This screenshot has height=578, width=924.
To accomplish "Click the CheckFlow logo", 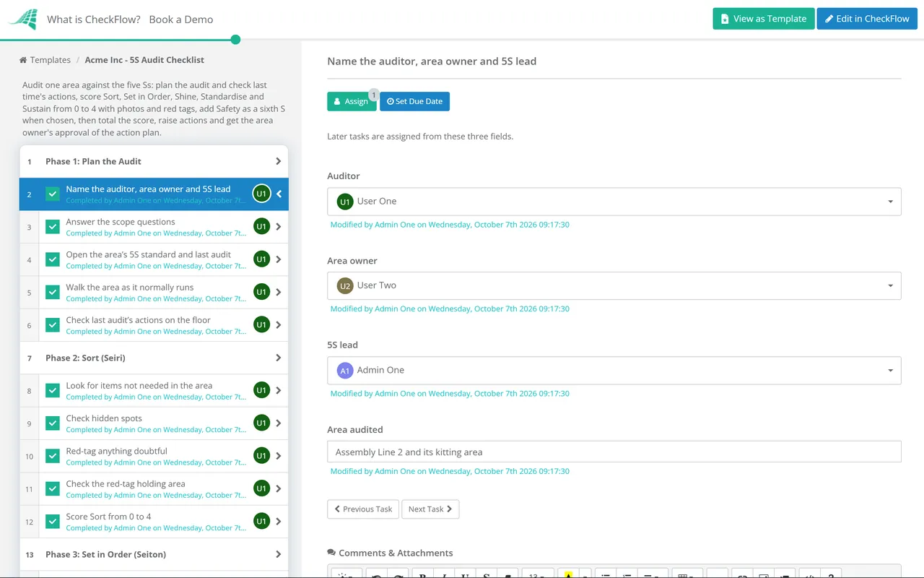I will click(23, 20).
